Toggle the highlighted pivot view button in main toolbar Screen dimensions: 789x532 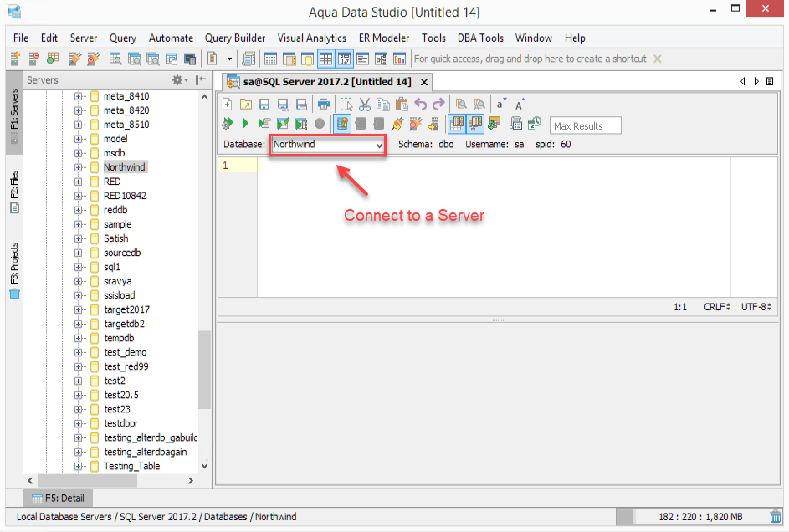(345, 59)
